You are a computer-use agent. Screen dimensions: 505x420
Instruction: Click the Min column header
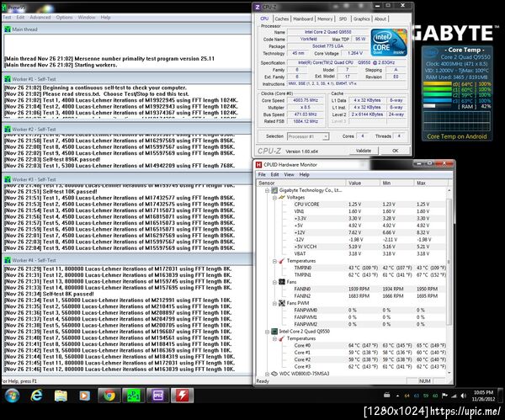pos(397,183)
